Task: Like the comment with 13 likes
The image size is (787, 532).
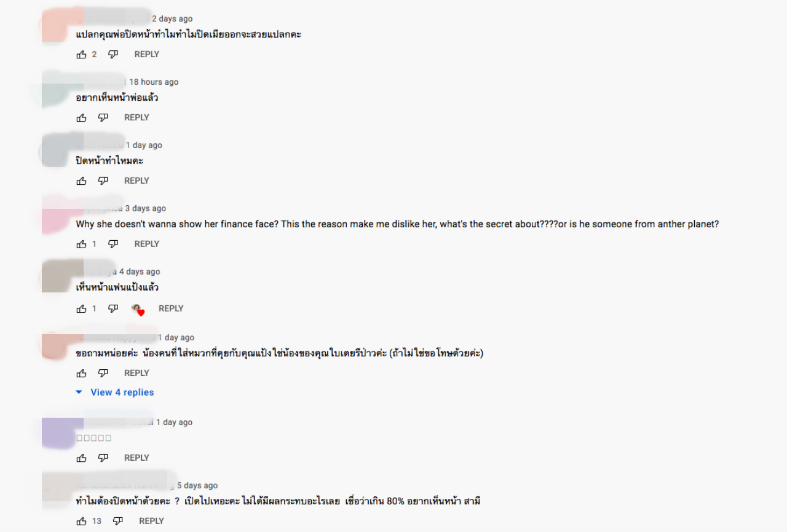Action: (x=81, y=522)
